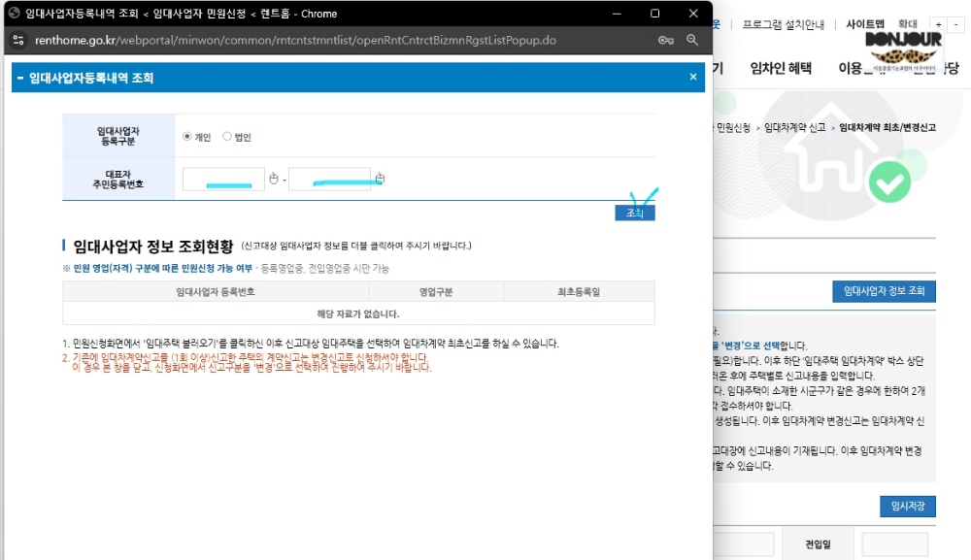
Task: Click the zoom magnifier icon in address bar
Action: (692, 40)
